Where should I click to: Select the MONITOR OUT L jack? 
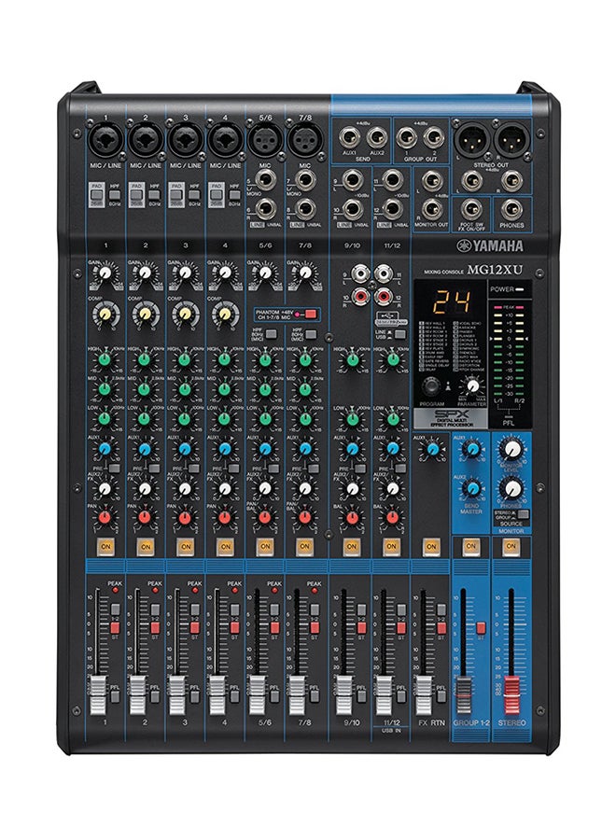point(432,180)
